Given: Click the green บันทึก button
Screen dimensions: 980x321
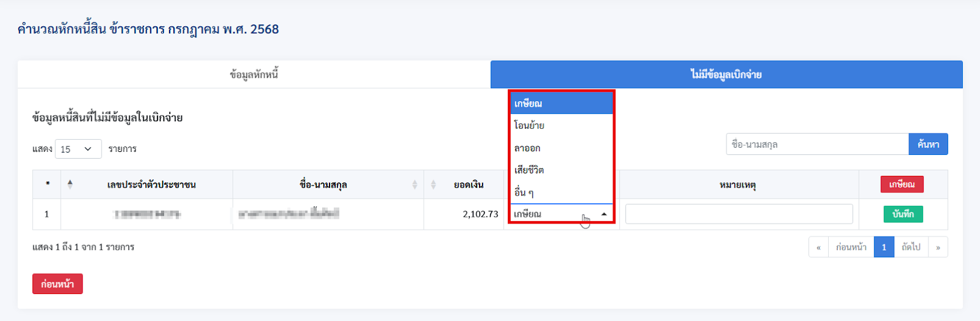Looking at the screenshot, I should tap(903, 214).
